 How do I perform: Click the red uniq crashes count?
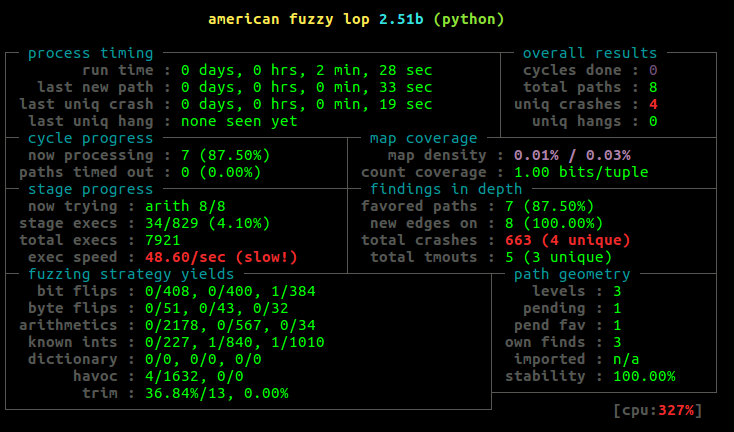tap(652, 104)
